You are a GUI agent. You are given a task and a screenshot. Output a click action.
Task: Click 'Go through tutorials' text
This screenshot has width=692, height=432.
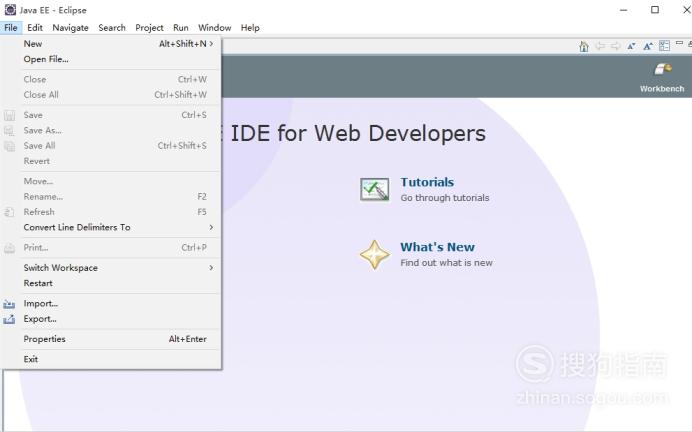445,198
